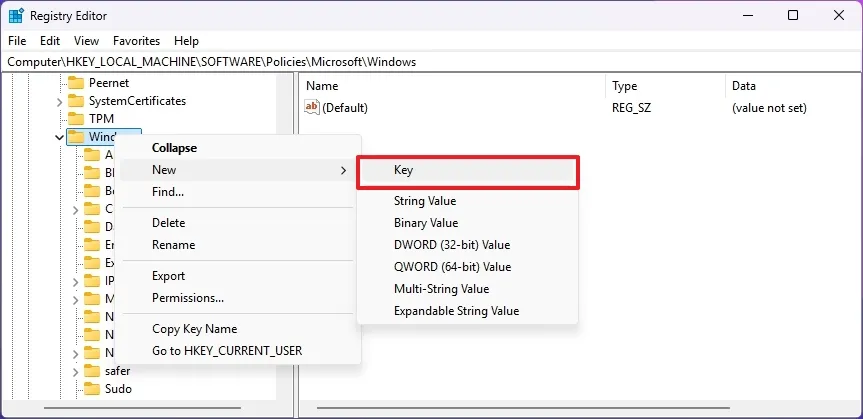Open the Favorites menu
The height and width of the screenshot is (419, 863).
pyautogui.click(x=136, y=41)
